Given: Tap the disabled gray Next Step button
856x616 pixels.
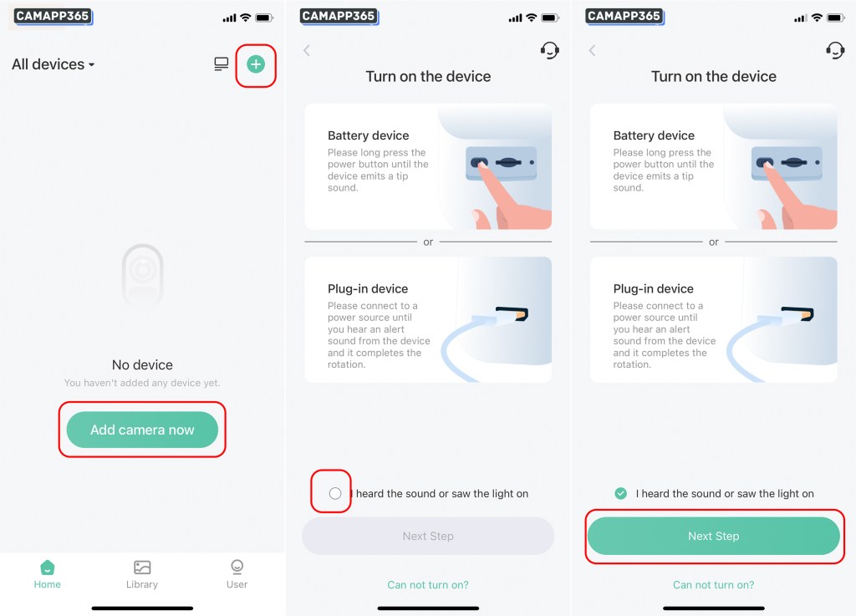Looking at the screenshot, I should [428, 537].
